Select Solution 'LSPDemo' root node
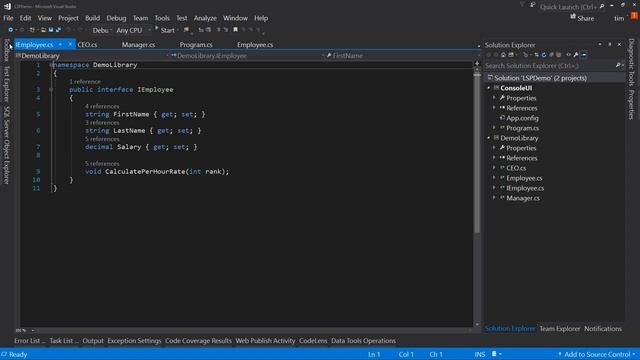This screenshot has width=640, height=360. [x=540, y=78]
